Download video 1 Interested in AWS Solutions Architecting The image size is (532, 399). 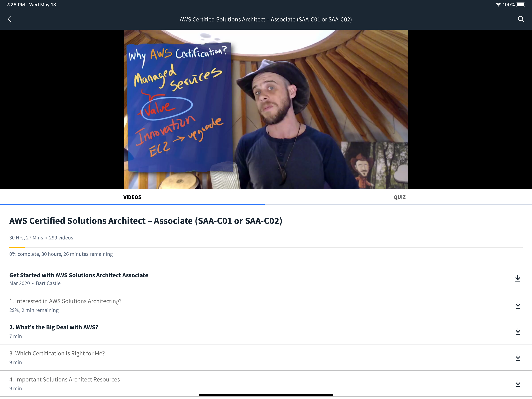tap(518, 305)
